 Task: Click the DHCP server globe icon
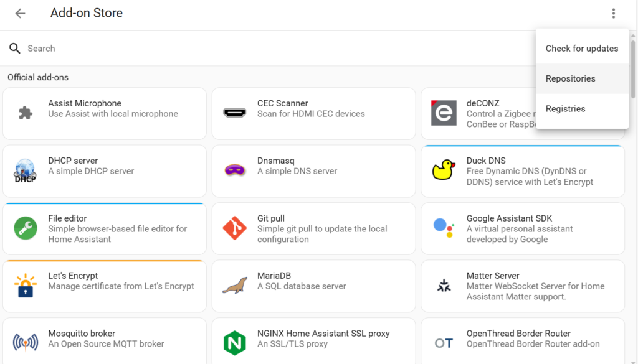point(25,170)
